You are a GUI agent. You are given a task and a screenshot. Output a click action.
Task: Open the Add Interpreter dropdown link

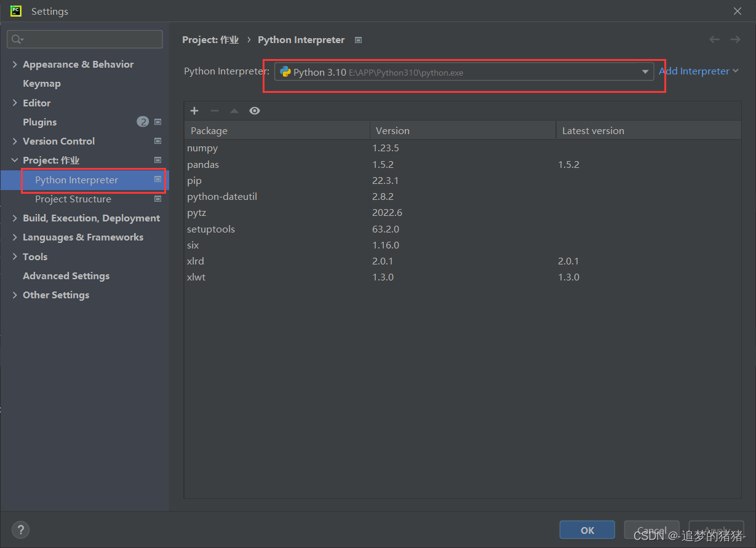[699, 71]
